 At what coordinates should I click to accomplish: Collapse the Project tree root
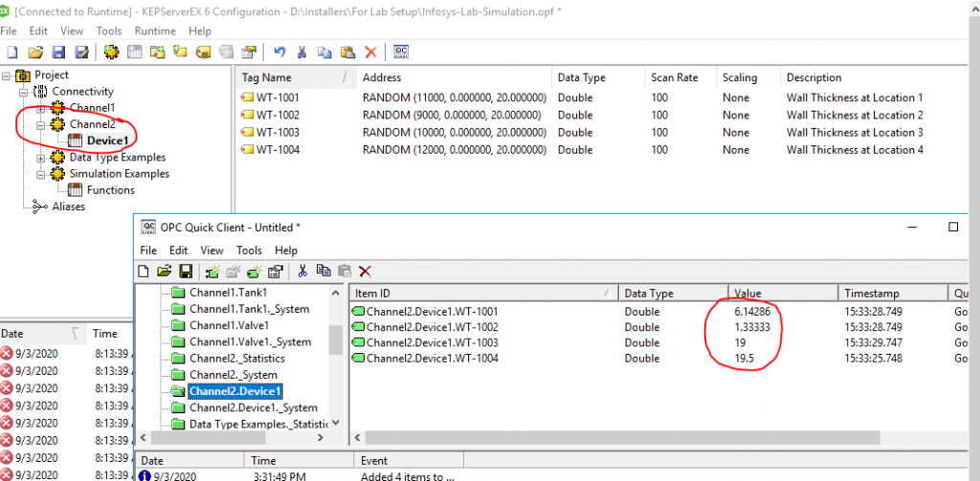(7, 76)
